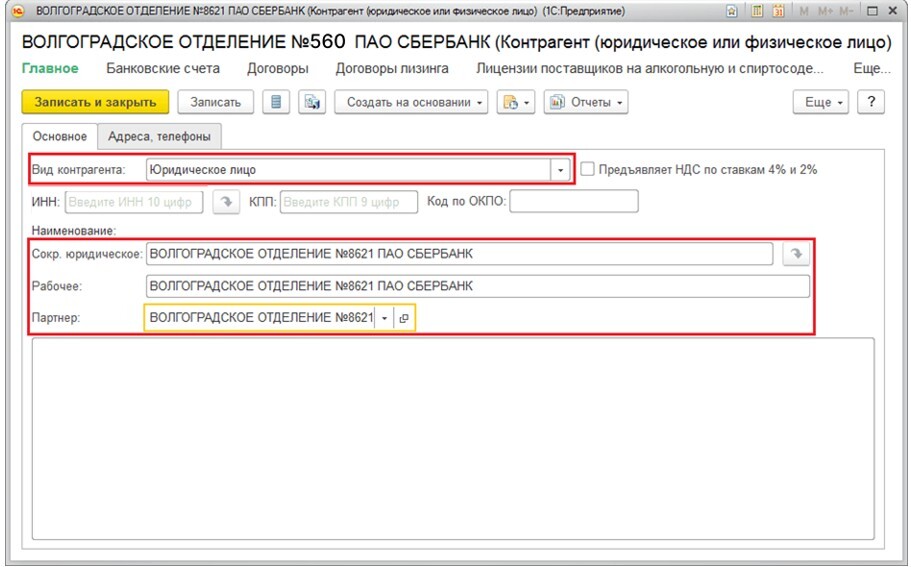
Task: Focus the Код по ОКПО field
Action: click(x=574, y=201)
